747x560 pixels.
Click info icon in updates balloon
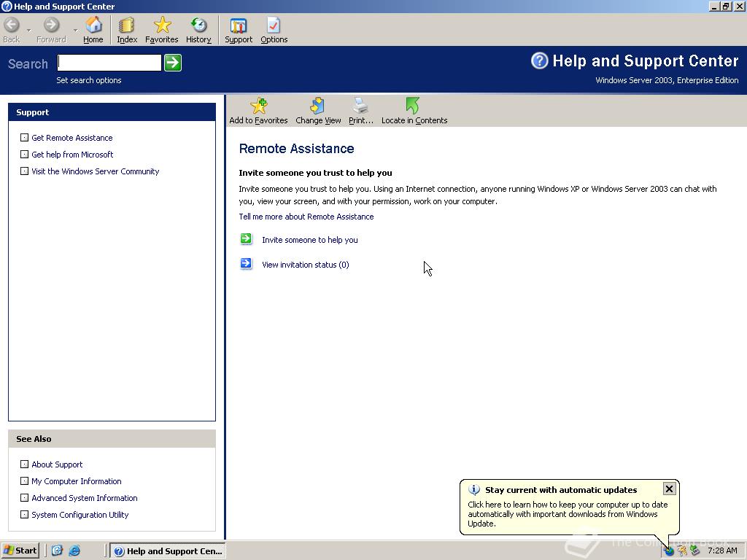(474, 489)
